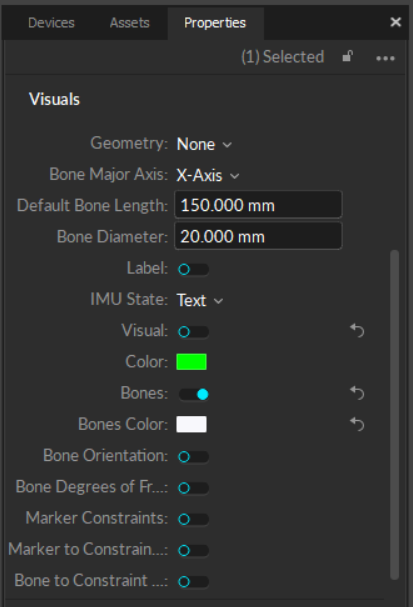
Task: Reset the Visual property with its undo arrow
Action: [x=357, y=331]
